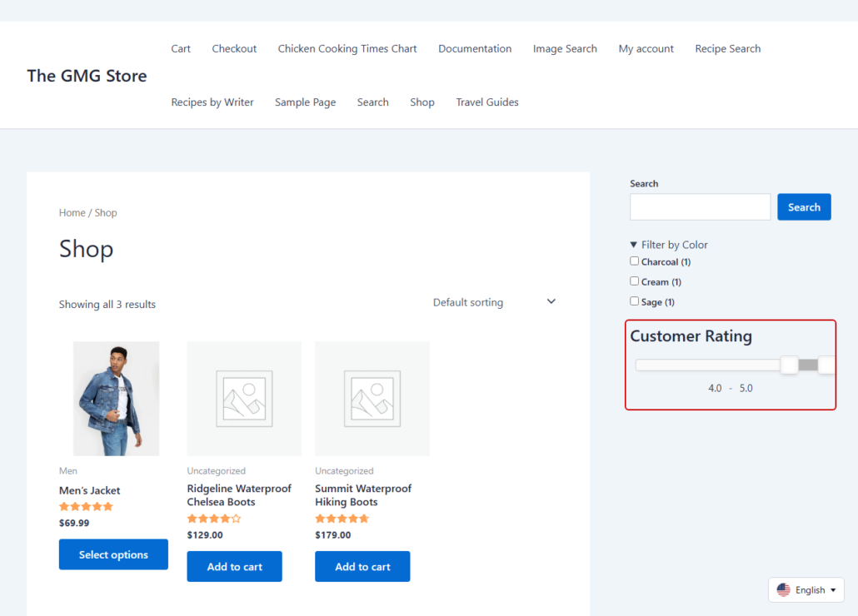Tick the Charcoal color filter checkbox

[x=634, y=261]
